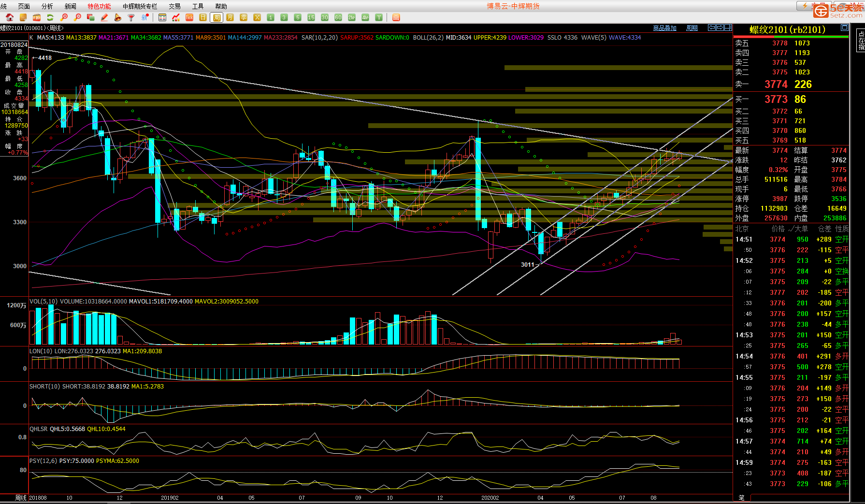
Task: Zoom out with the minus magnifier
Action: click(77, 17)
